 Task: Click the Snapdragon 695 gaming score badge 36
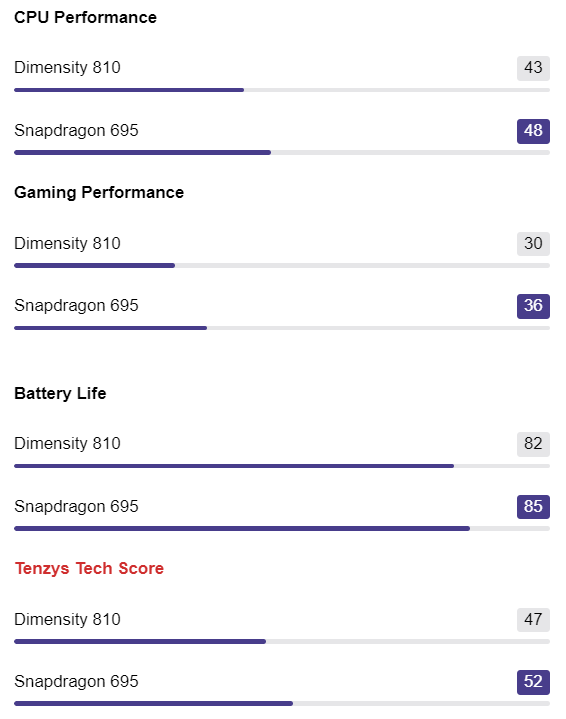point(533,306)
